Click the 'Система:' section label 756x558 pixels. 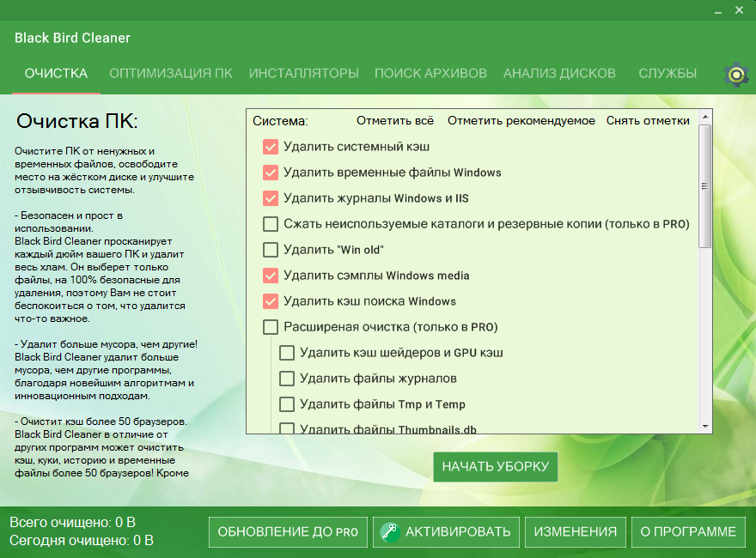[x=280, y=121]
